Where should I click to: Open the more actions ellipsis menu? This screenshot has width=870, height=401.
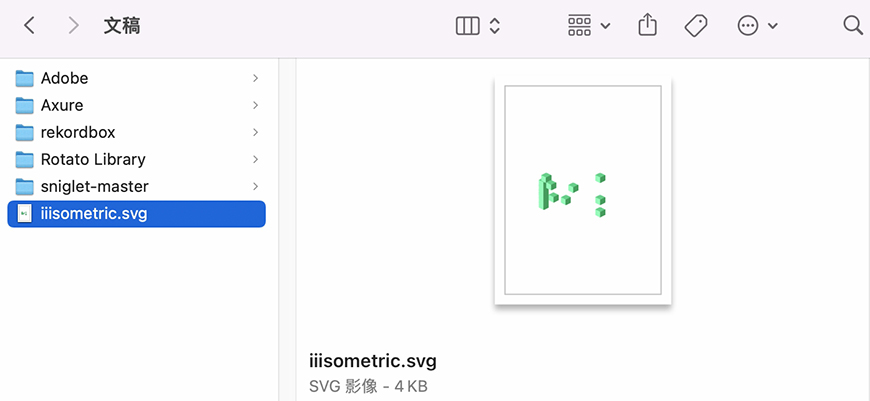click(749, 26)
